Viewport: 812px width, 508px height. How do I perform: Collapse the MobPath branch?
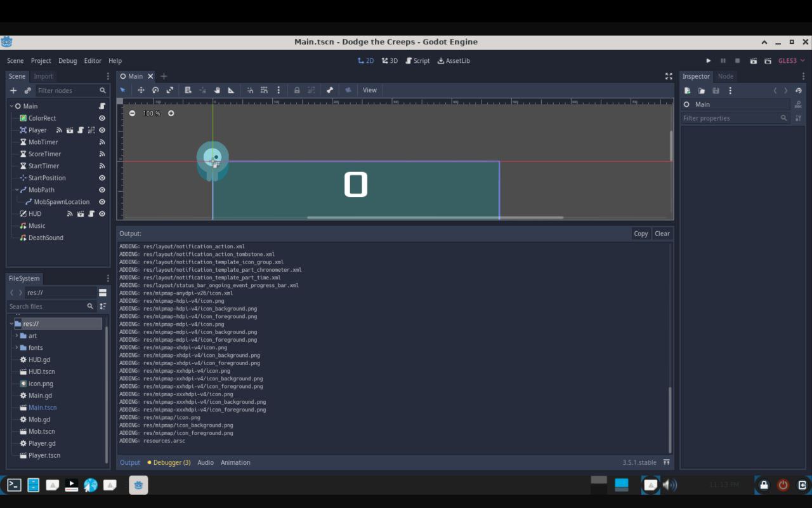click(17, 189)
